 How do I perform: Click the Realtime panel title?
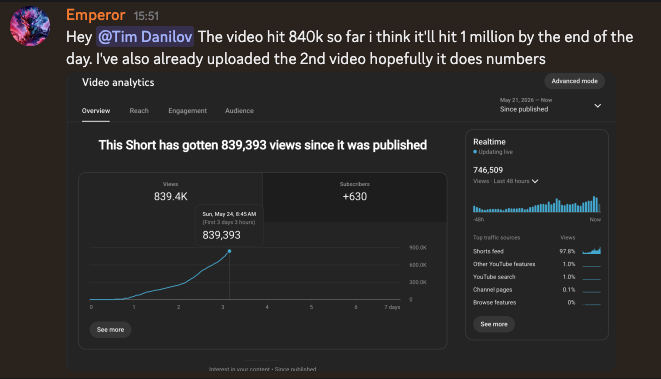pyautogui.click(x=489, y=142)
